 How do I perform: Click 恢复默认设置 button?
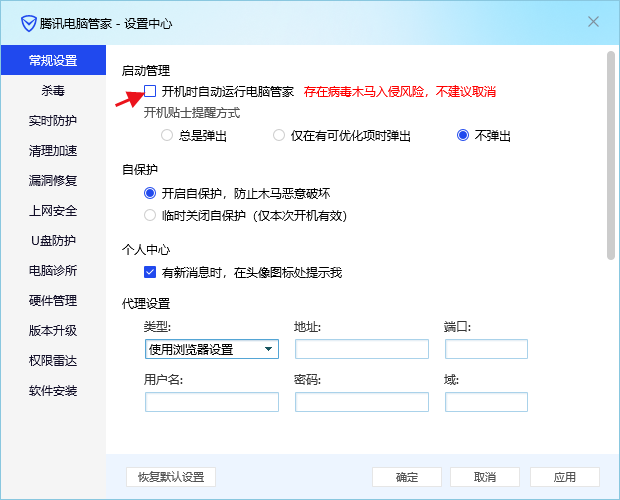(171, 477)
